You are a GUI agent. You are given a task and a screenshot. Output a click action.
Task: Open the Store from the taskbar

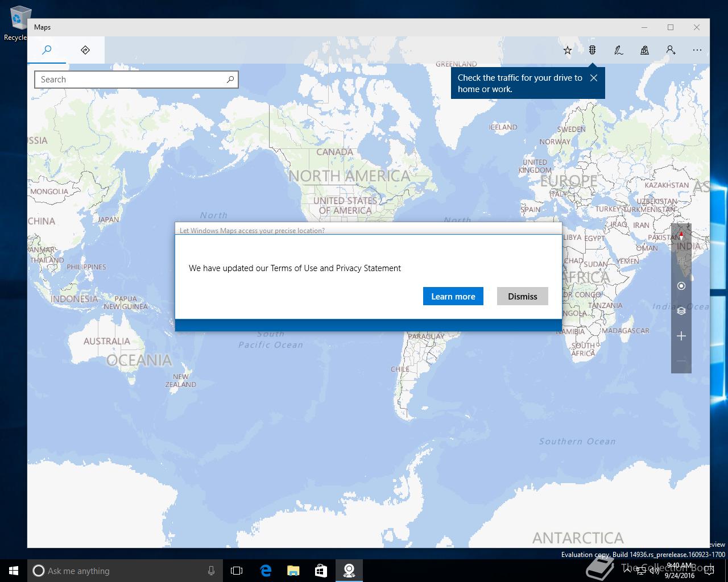pyautogui.click(x=321, y=571)
